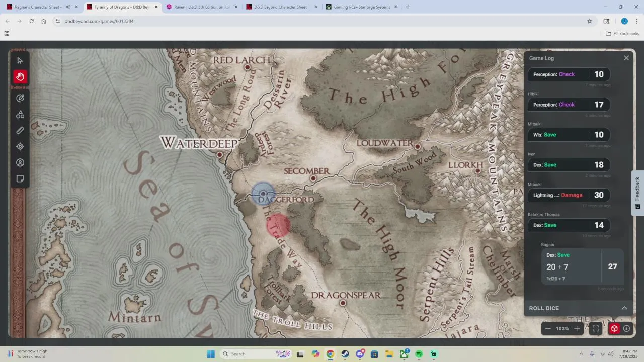Open the Lightning Damage 30 log entry
Viewport: 644px width, 362px height.
[x=569, y=195]
